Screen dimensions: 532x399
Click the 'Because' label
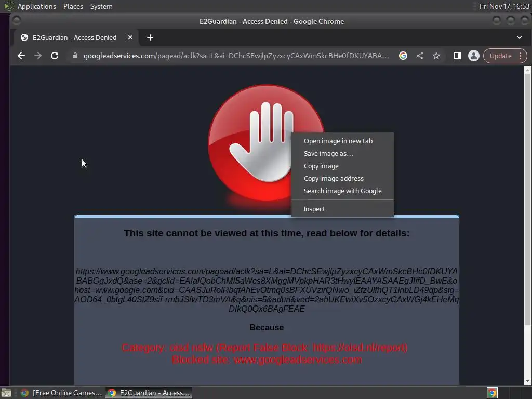(x=267, y=327)
